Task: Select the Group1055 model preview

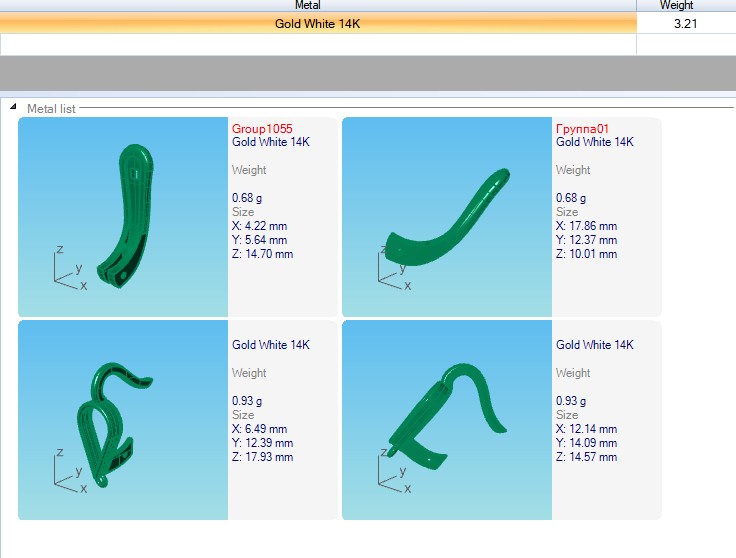Action: coord(123,216)
